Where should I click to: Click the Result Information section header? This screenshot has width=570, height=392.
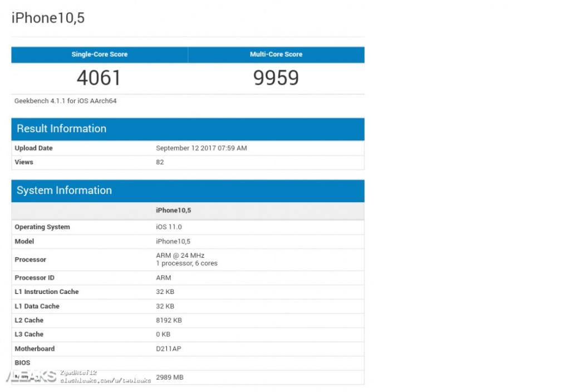(x=188, y=129)
